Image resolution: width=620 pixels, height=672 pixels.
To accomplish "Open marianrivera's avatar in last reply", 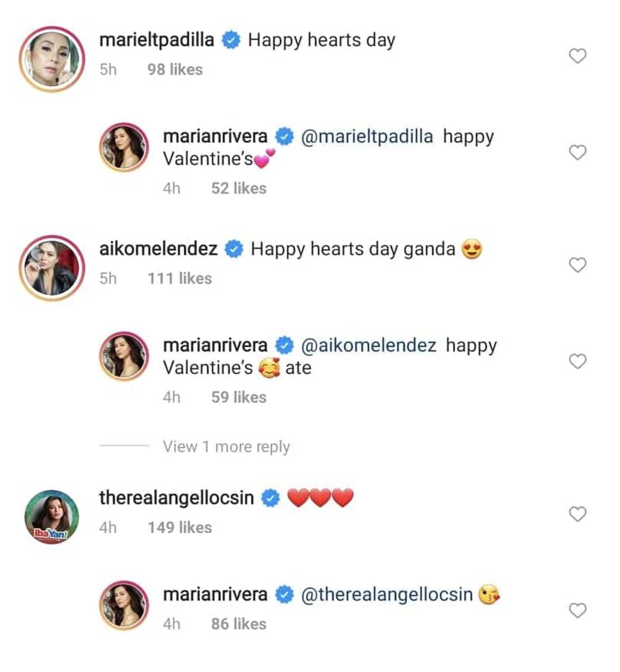I will 124,606.
